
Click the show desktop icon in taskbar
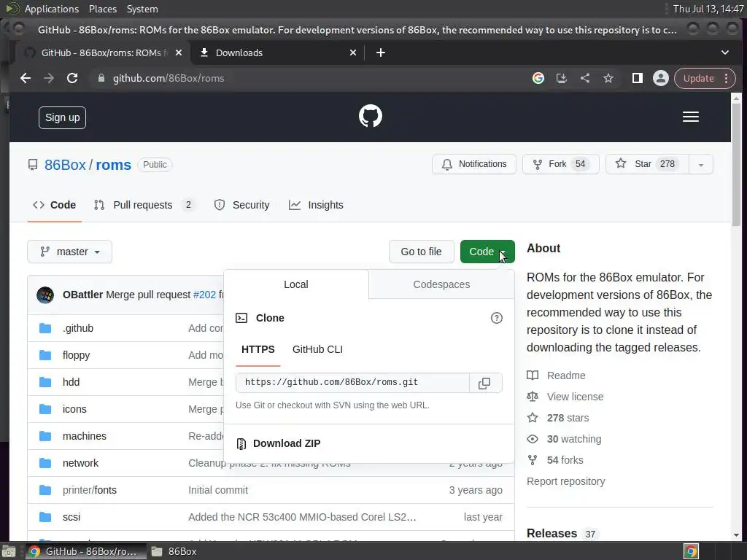tap(8, 551)
